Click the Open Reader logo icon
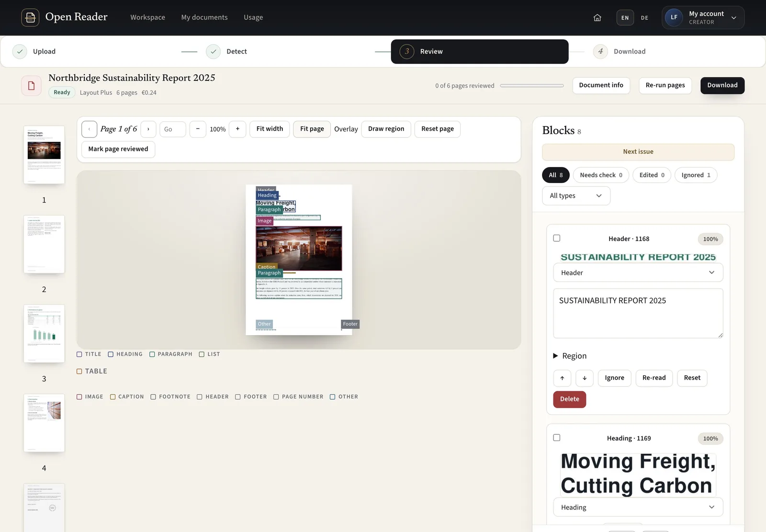Viewport: 766px width, 532px height. pos(30,18)
